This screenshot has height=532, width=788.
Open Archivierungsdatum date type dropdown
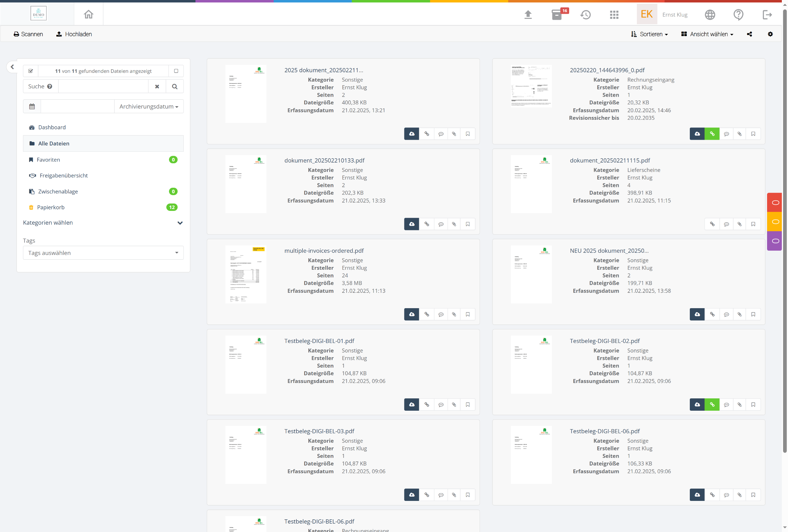pyautogui.click(x=148, y=107)
